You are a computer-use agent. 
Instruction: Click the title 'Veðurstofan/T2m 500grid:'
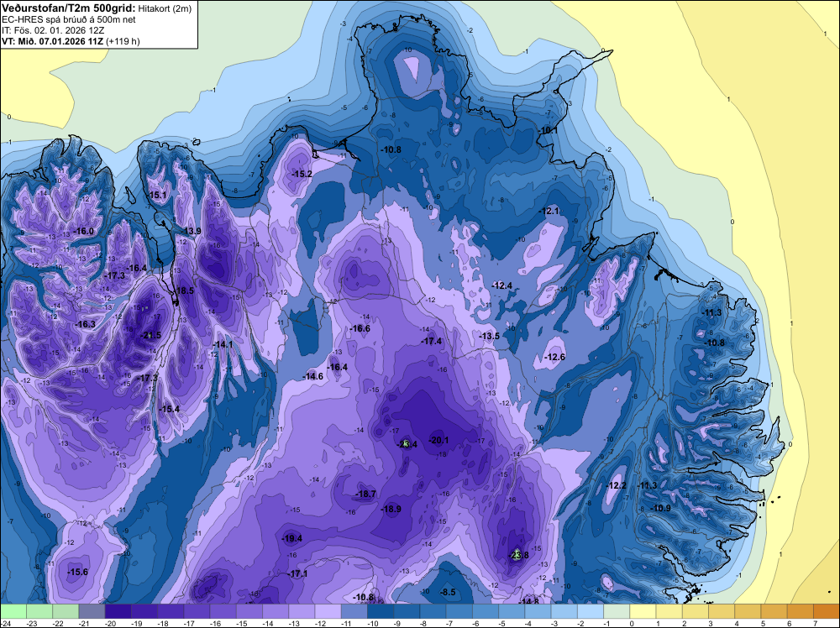[69, 8]
